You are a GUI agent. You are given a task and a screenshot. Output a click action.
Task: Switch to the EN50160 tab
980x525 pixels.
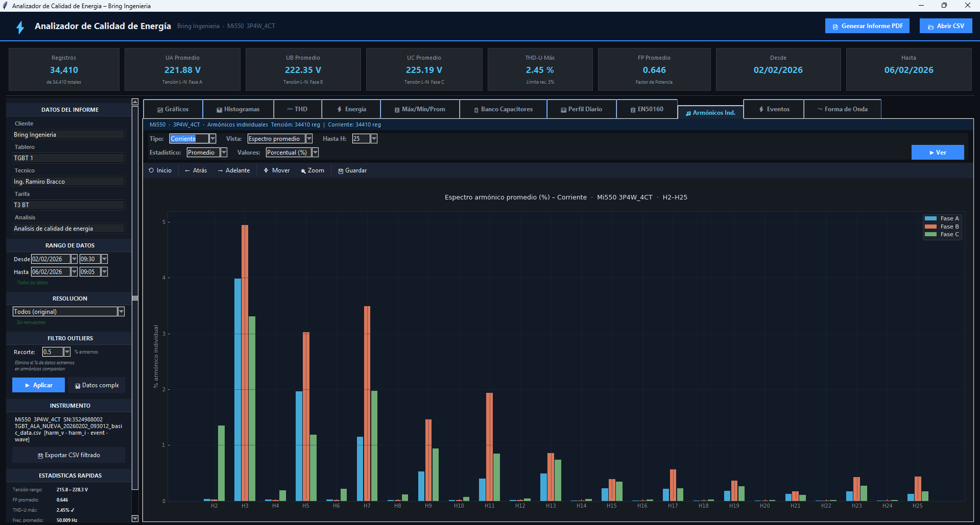647,109
